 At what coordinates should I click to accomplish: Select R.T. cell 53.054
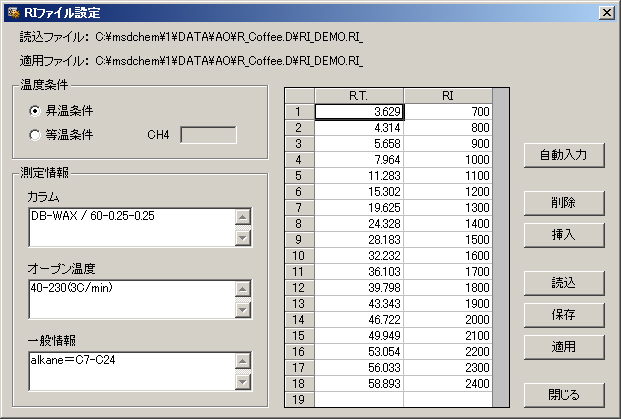click(x=359, y=352)
